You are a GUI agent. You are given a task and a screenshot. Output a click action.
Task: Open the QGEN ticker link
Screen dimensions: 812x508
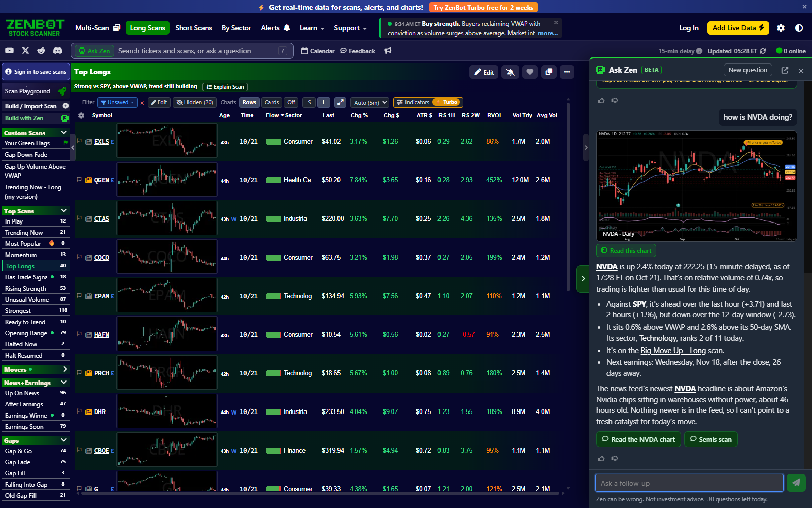(101, 180)
